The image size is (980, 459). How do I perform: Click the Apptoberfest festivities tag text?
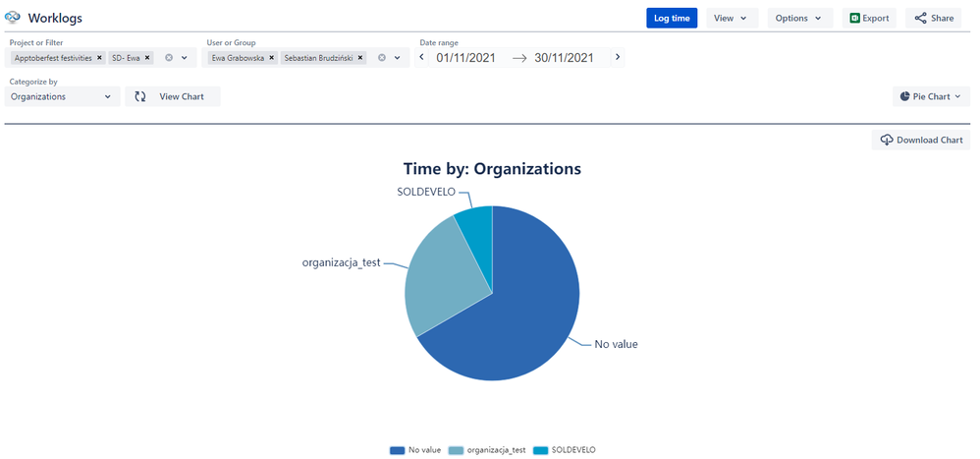pyautogui.click(x=53, y=58)
